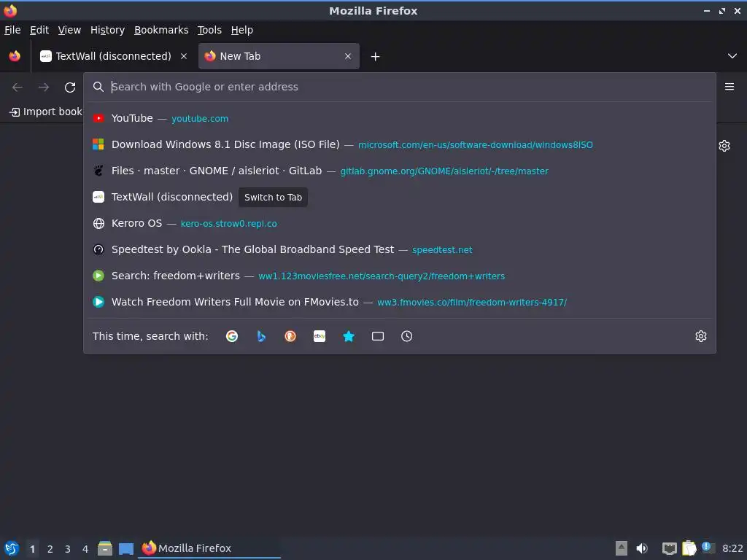This screenshot has height=560, width=747.
Task: Search bookmarks using the star icon
Action: click(349, 336)
